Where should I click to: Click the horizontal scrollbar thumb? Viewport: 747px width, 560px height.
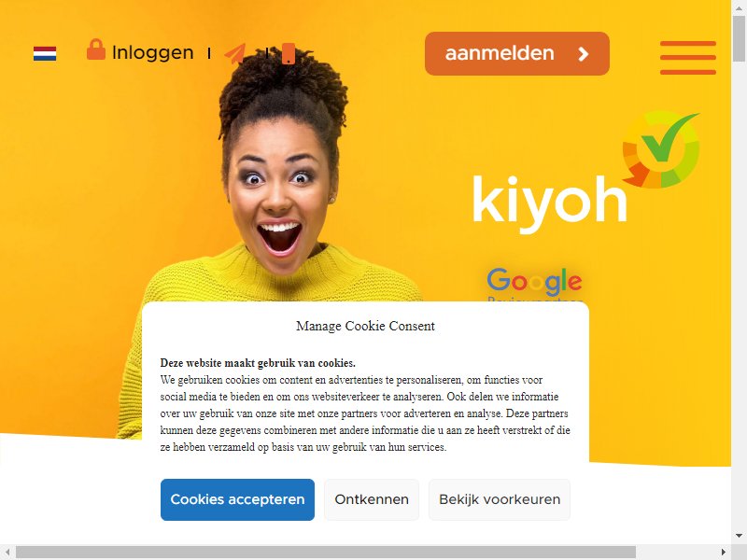click(325, 552)
